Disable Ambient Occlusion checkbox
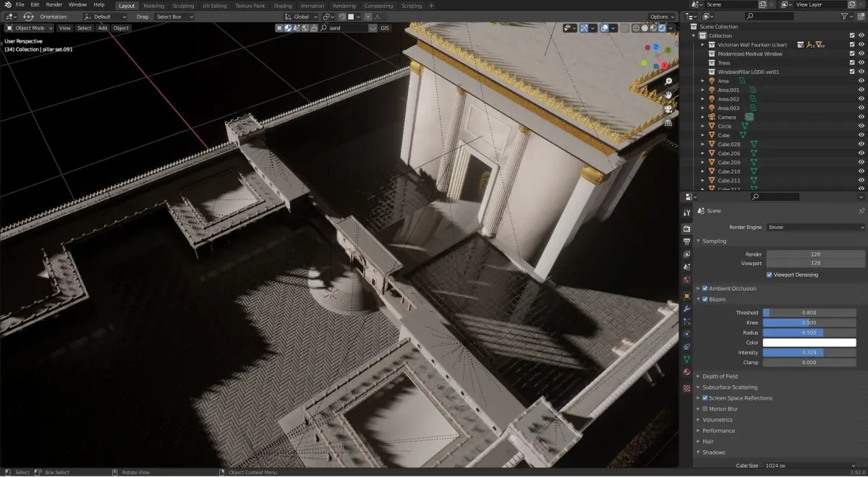868x477 pixels. (705, 288)
